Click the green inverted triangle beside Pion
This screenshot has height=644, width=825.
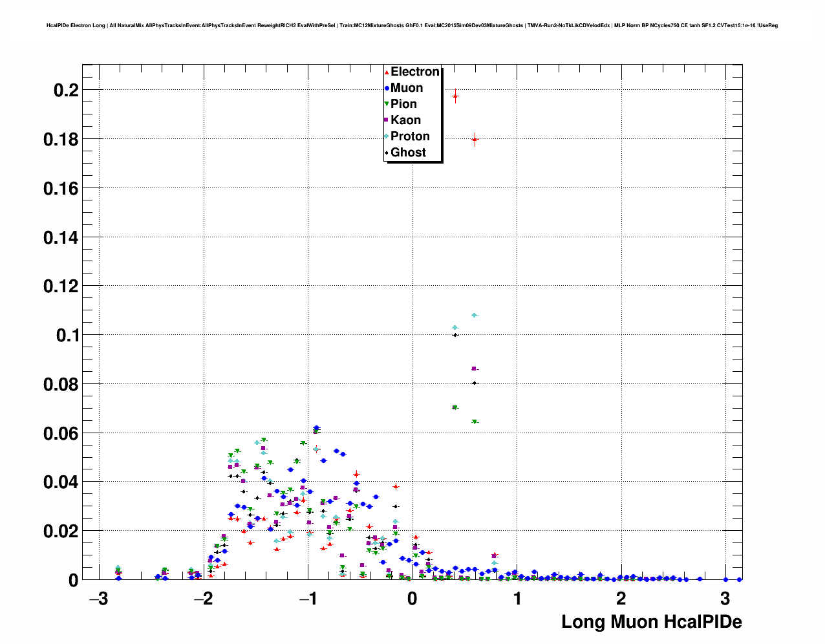point(387,105)
